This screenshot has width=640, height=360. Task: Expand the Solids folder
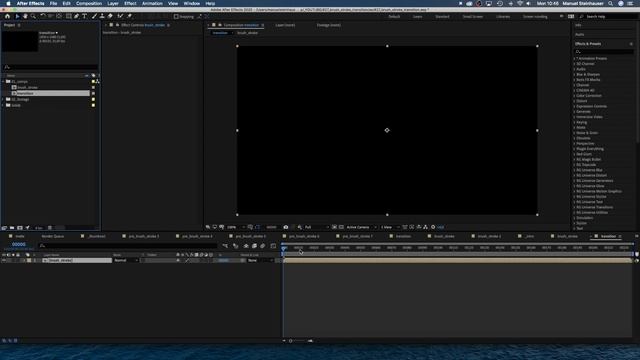tap(3, 105)
